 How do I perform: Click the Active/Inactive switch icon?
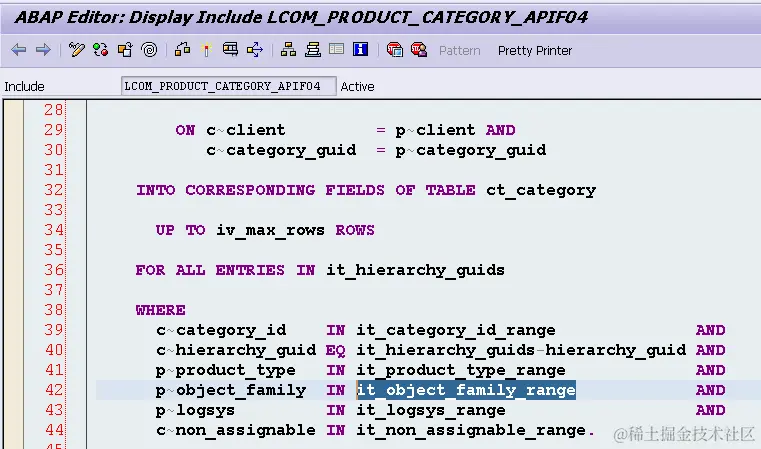[101, 50]
